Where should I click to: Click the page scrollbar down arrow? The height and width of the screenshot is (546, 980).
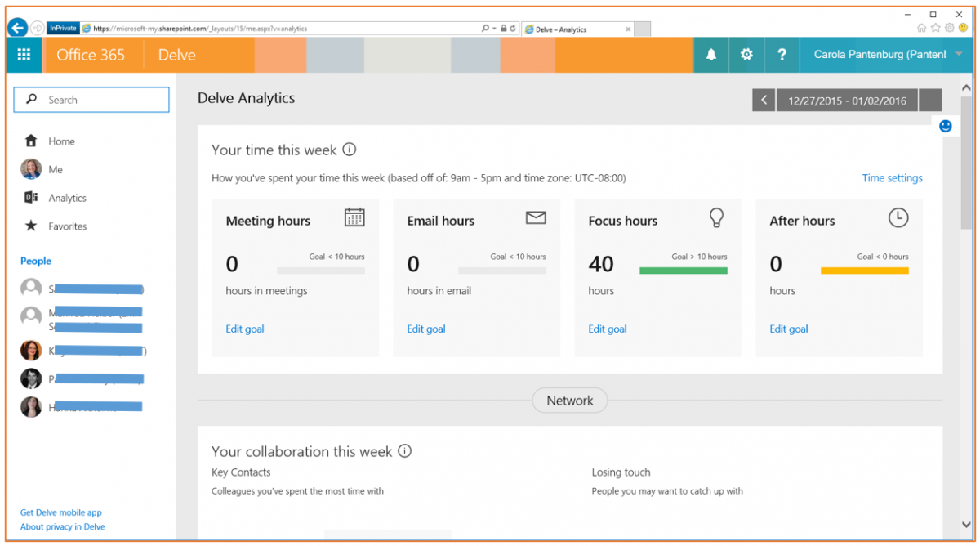tap(967, 526)
